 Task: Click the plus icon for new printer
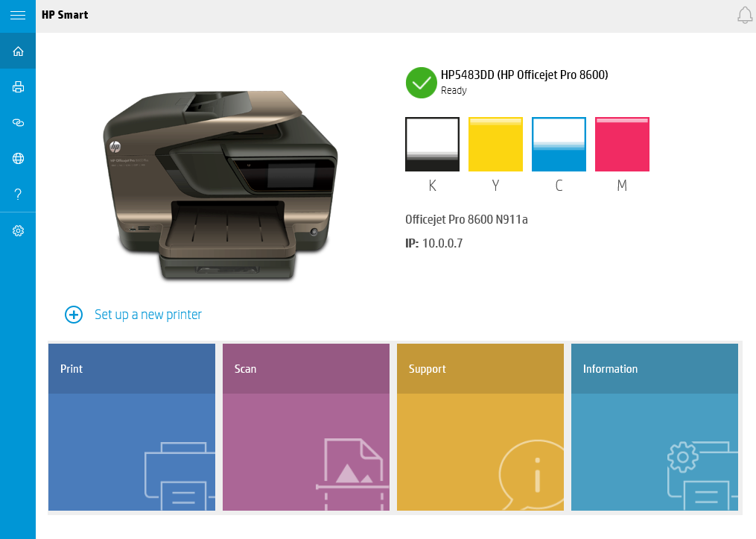(74, 315)
